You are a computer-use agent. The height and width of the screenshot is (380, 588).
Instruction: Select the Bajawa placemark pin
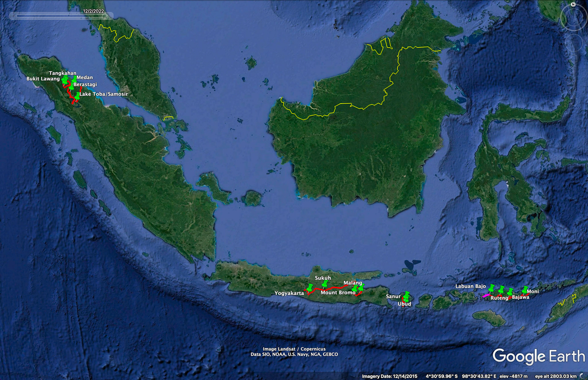tap(510, 292)
